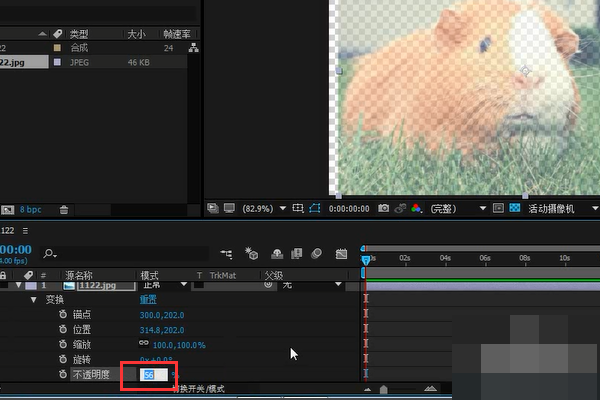The height and width of the screenshot is (400, 600).
Task: Toggle the motion blur icon
Action: (316, 253)
